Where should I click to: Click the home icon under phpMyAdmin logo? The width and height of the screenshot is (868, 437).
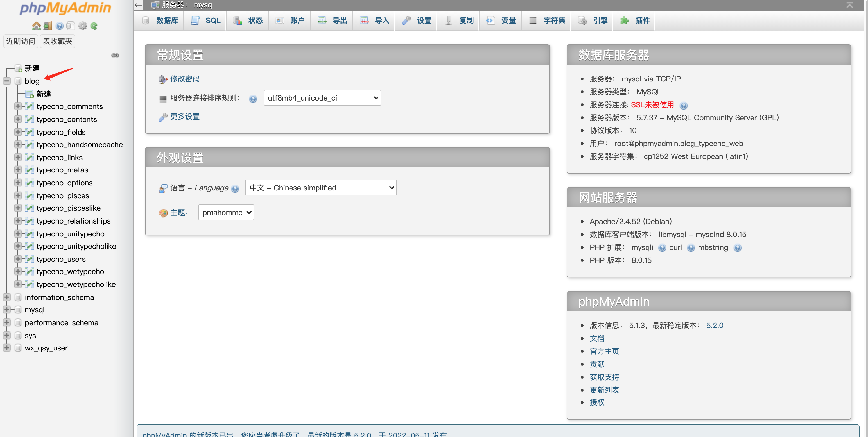click(36, 26)
